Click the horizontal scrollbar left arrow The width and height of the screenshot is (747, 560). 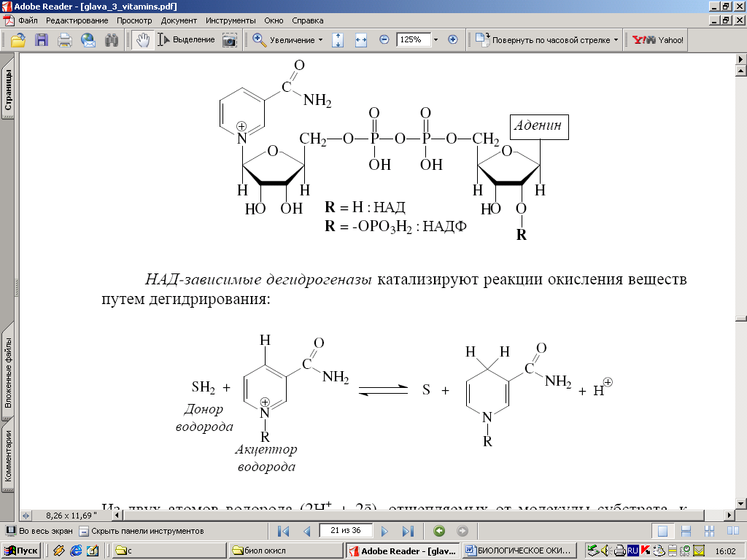[117, 516]
